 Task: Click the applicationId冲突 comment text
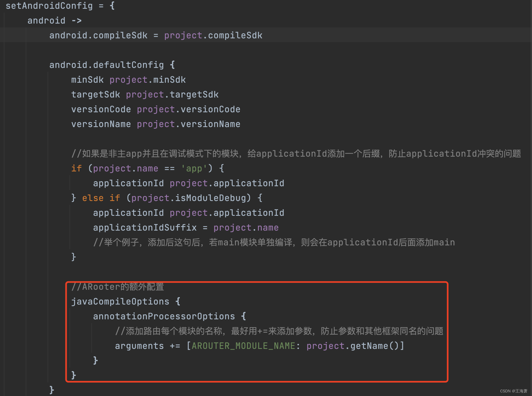pos(296,153)
